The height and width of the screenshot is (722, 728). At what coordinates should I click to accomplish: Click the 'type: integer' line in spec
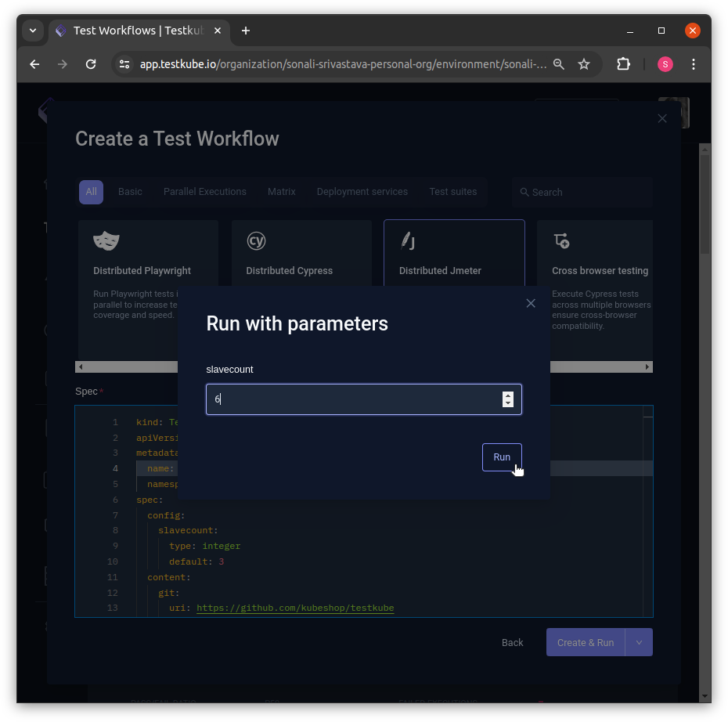[x=205, y=546]
